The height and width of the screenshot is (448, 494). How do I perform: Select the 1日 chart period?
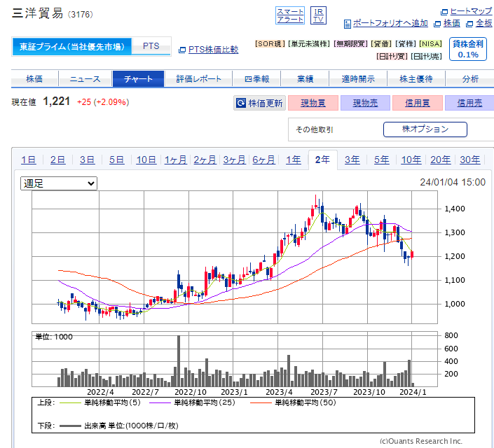[x=28, y=160]
